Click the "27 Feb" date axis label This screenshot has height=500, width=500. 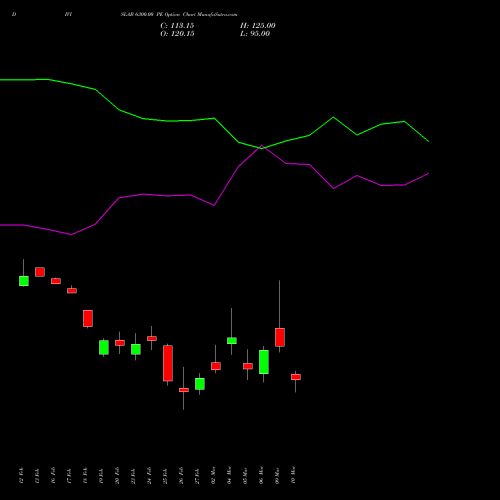point(197,476)
